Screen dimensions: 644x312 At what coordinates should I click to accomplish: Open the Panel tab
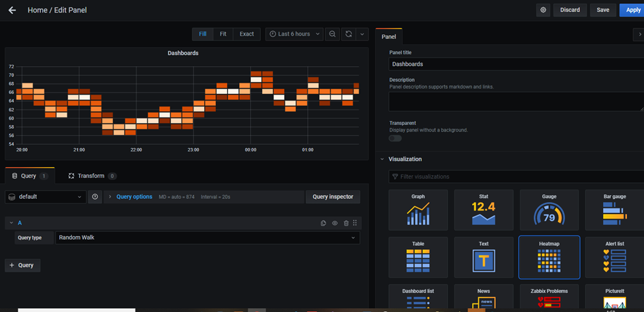click(389, 36)
